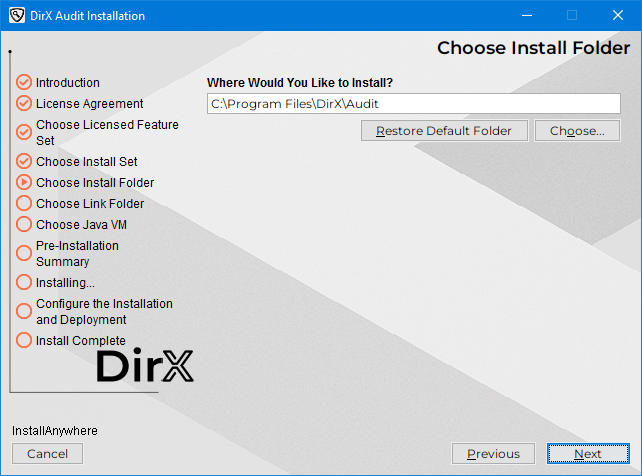Click the Choose Link Folder step circle
642x476 pixels.
(24, 203)
